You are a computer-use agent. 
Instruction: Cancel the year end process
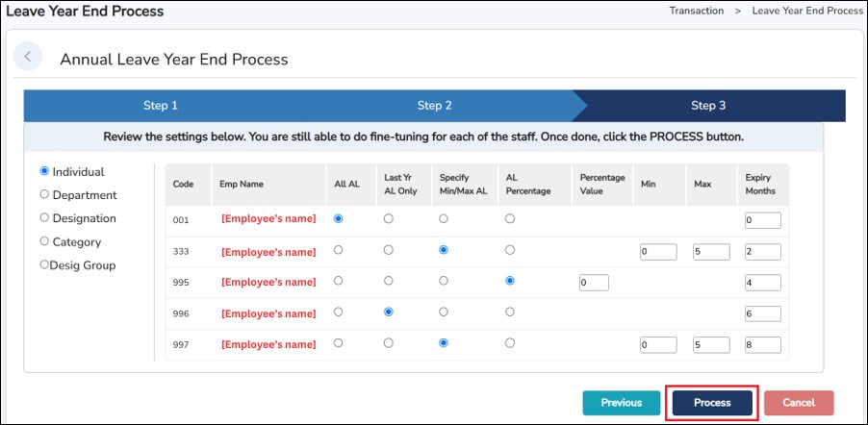pyautogui.click(x=799, y=403)
